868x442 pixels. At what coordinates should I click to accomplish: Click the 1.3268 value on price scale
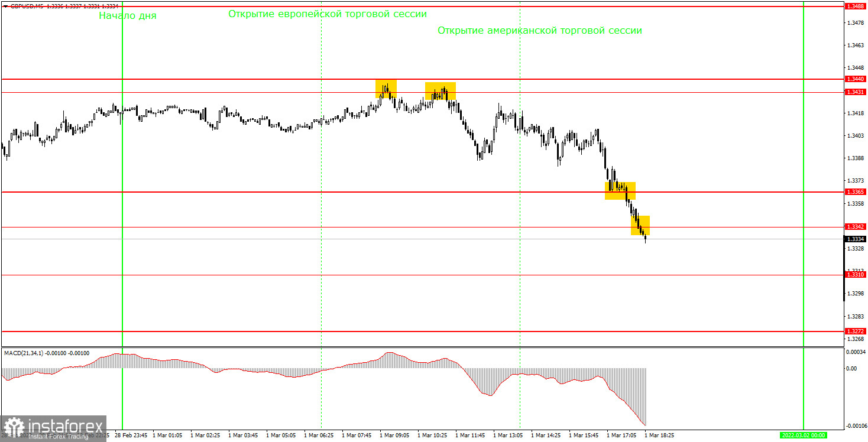coord(855,339)
